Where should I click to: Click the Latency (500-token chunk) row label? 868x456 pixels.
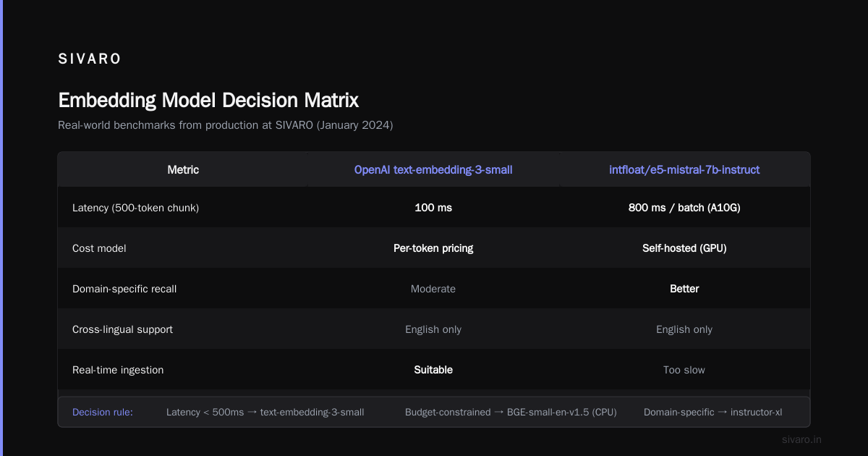pos(135,208)
